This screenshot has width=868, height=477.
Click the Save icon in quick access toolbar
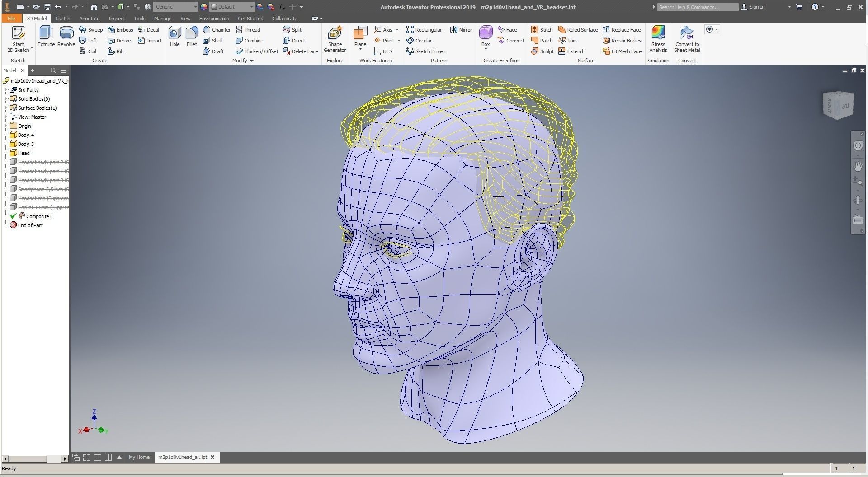click(x=47, y=7)
